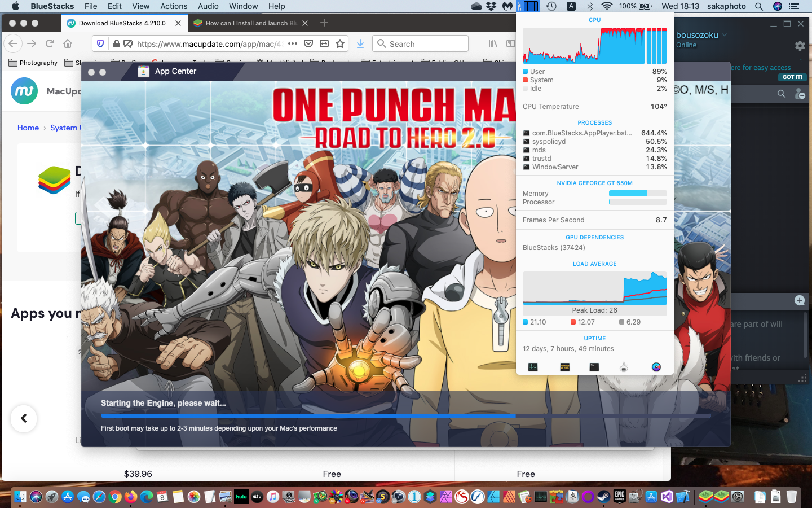The width and height of the screenshot is (812, 508).
Task: Click GOT IT! button in Steam
Action: [792, 77]
